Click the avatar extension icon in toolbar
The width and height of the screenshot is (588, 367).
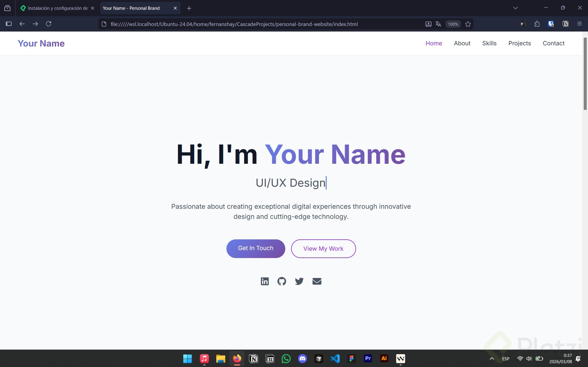pos(523,24)
